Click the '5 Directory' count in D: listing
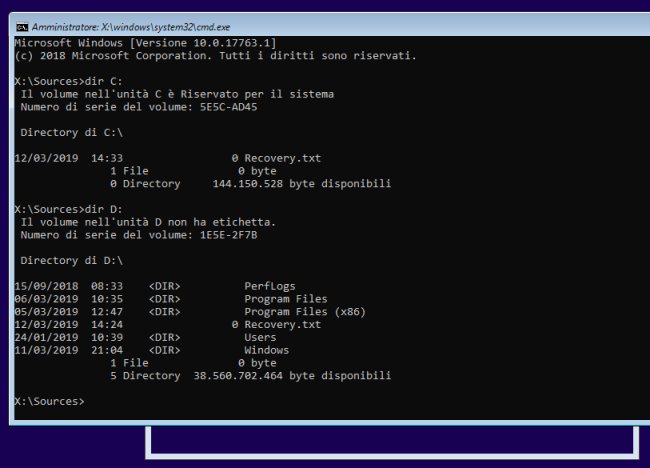This screenshot has height=468, width=650. click(x=145, y=376)
